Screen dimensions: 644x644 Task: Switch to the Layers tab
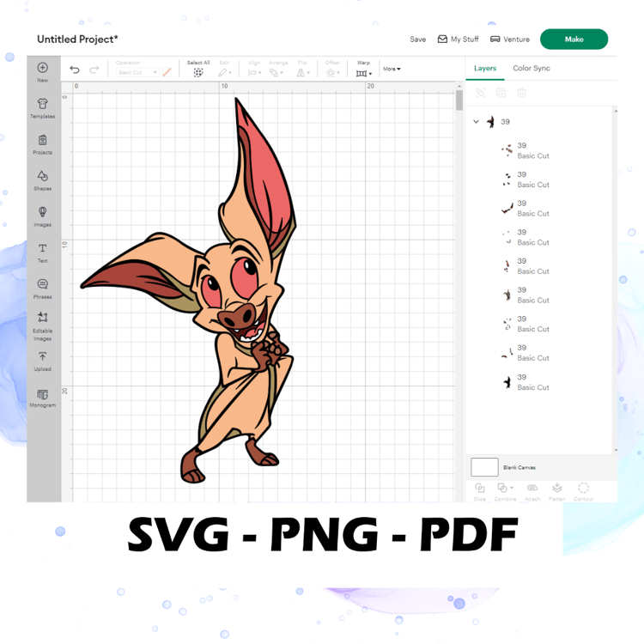pos(485,68)
